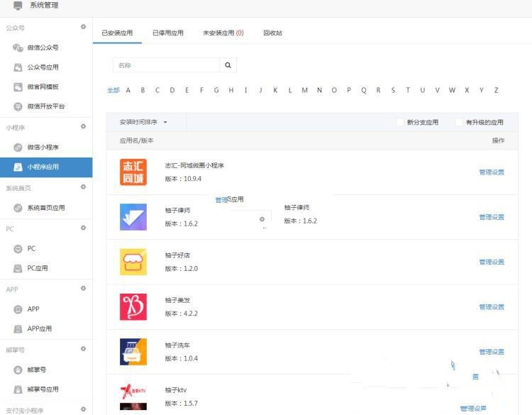The image size is (532, 415).
Task: Click the 柚子好店 shop icon
Action: click(x=133, y=262)
